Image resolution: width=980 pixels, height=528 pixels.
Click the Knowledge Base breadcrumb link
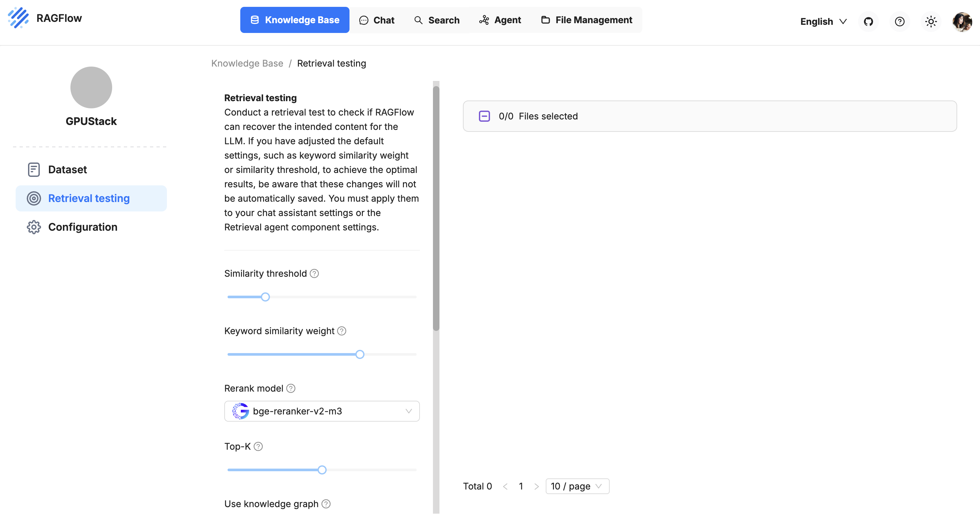247,63
